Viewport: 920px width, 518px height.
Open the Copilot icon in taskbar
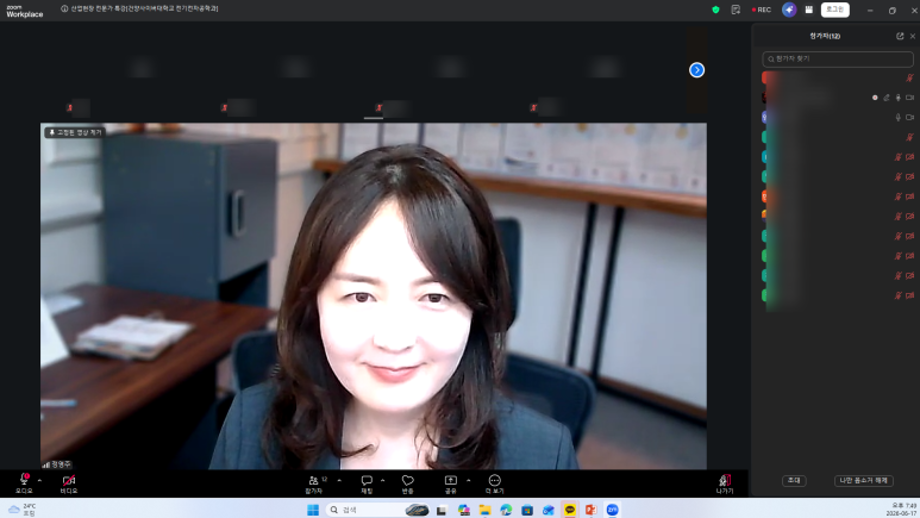[x=464, y=510]
